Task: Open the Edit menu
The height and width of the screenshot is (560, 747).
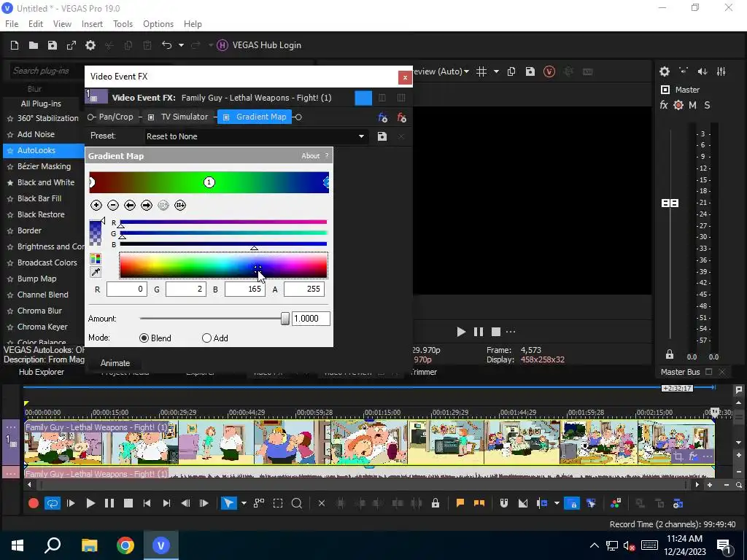Action: coord(35,24)
